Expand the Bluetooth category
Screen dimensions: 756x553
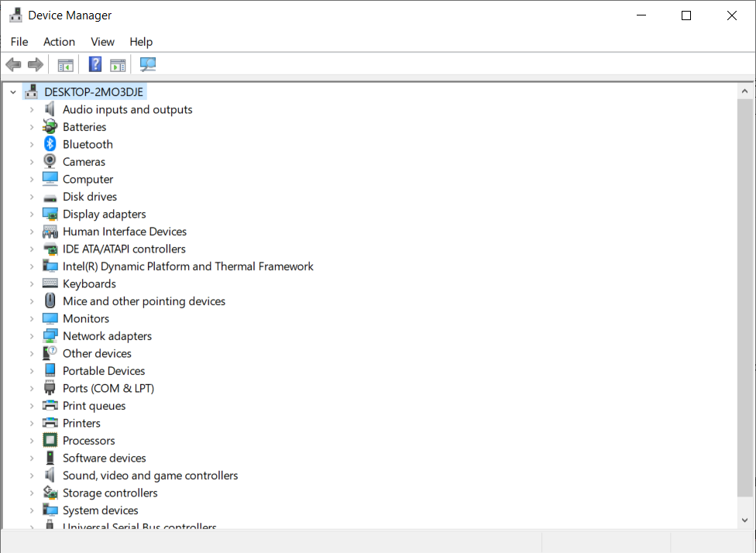click(32, 144)
